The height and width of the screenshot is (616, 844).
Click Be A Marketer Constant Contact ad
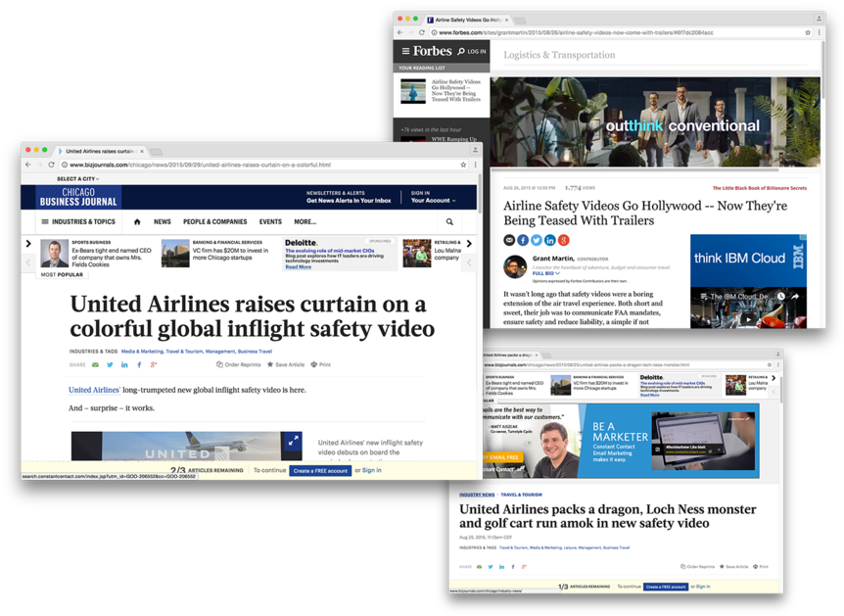click(x=621, y=441)
